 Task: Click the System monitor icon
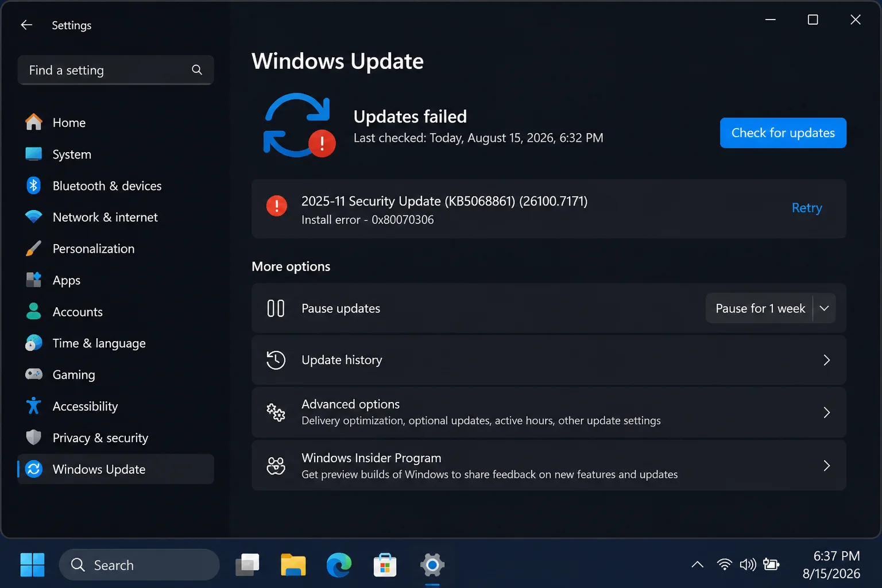pyautogui.click(x=34, y=154)
